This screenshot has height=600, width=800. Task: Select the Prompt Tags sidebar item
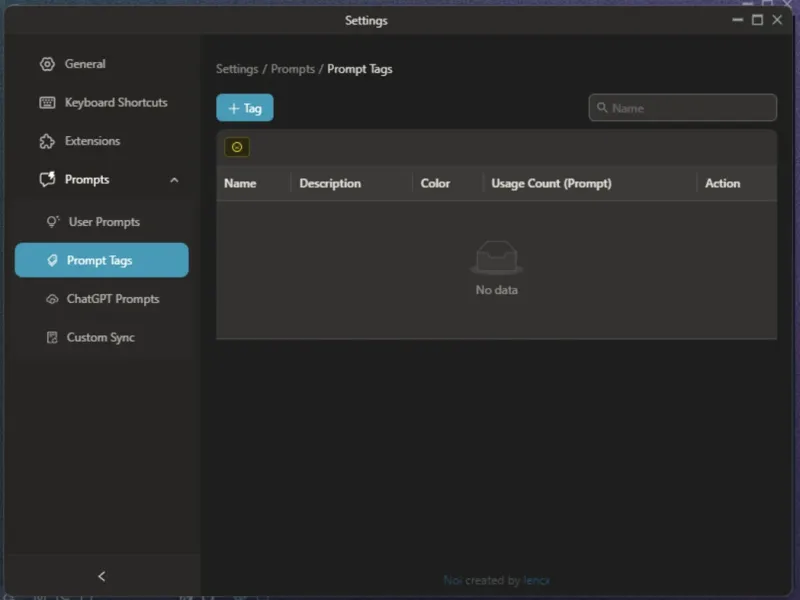(x=102, y=260)
